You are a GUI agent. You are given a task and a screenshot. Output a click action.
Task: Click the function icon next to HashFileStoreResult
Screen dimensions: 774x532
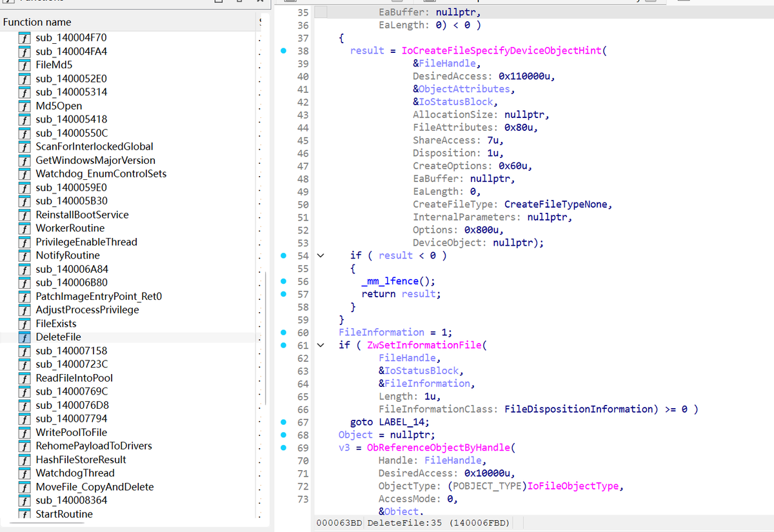click(25, 460)
